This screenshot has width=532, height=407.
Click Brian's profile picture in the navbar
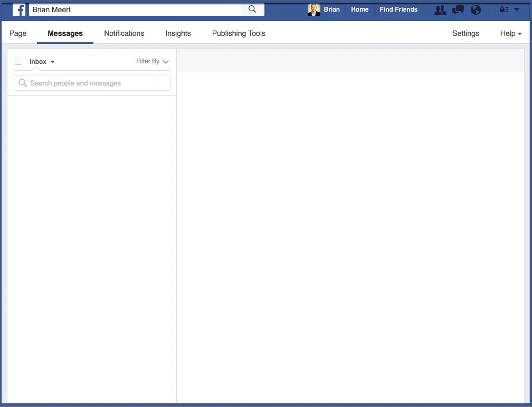(314, 10)
